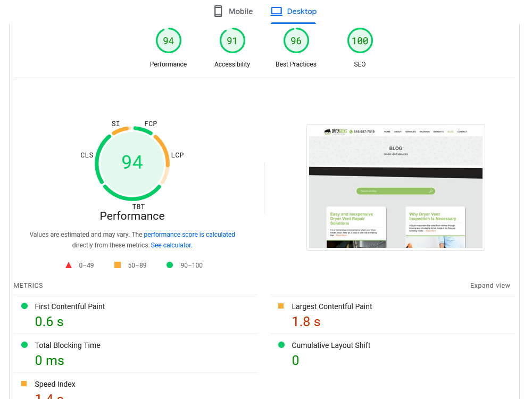Click the Desktop monitor icon

(x=276, y=11)
